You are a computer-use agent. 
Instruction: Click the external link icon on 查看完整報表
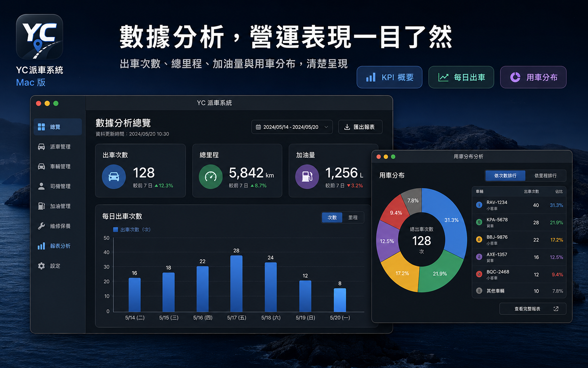pyautogui.click(x=556, y=309)
